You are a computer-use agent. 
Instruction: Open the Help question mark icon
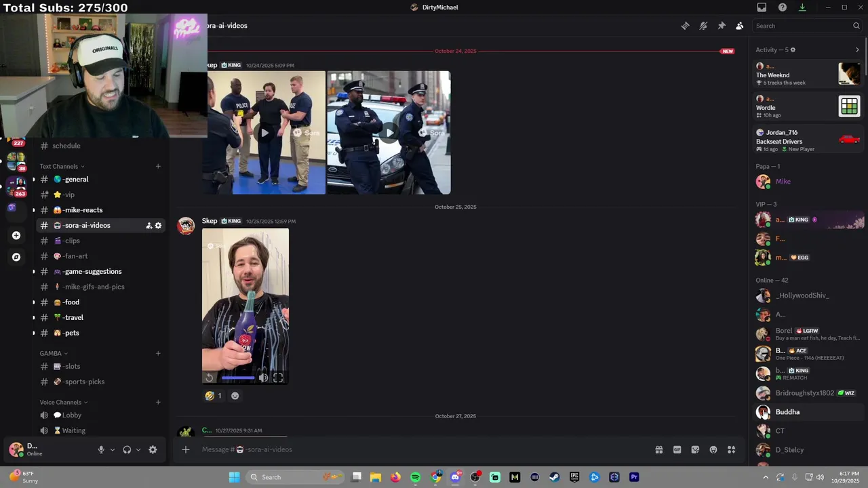coord(783,7)
